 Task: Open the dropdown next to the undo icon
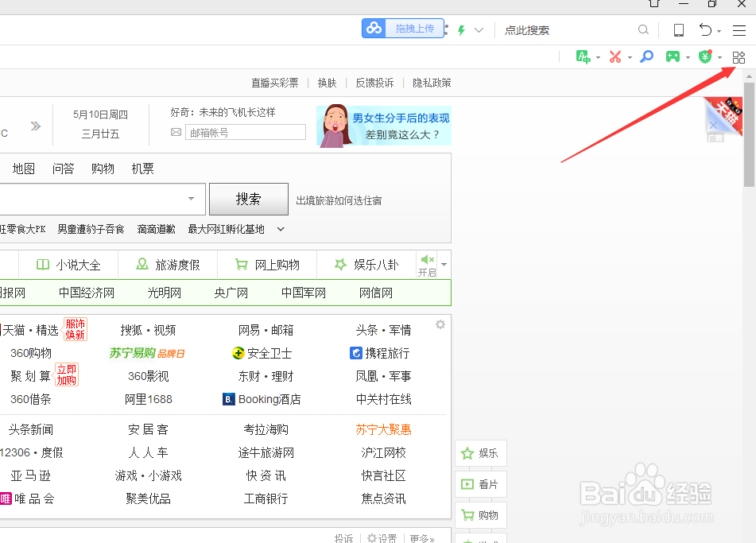[x=719, y=31]
